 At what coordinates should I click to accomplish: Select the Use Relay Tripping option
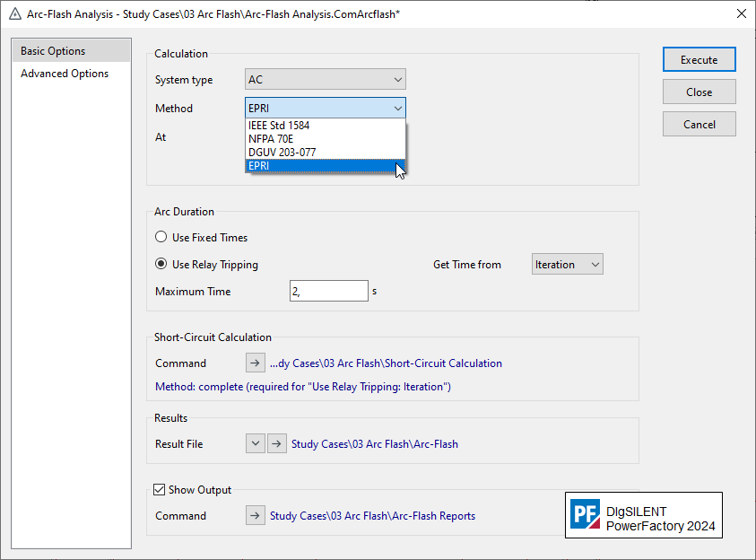[x=161, y=263]
